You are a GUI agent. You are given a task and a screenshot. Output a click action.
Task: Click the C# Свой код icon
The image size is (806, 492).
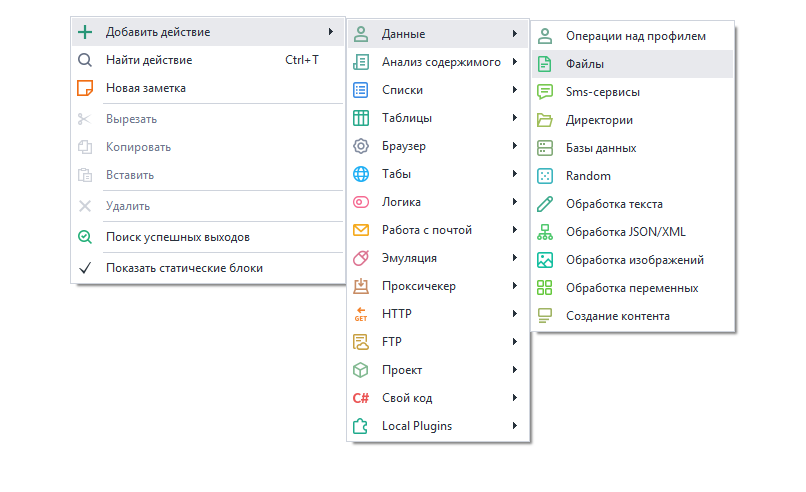[361, 398]
